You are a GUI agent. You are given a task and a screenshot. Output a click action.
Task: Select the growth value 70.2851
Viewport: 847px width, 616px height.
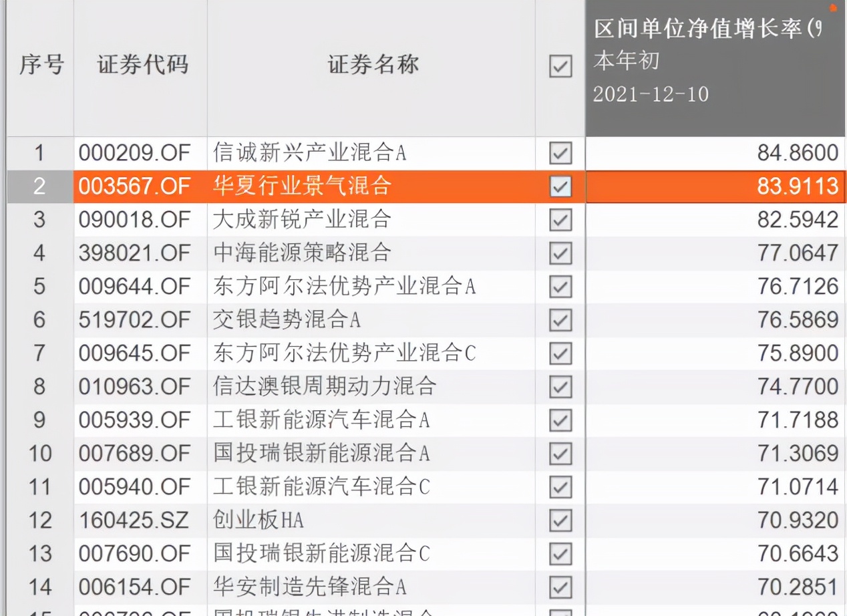coord(798,588)
